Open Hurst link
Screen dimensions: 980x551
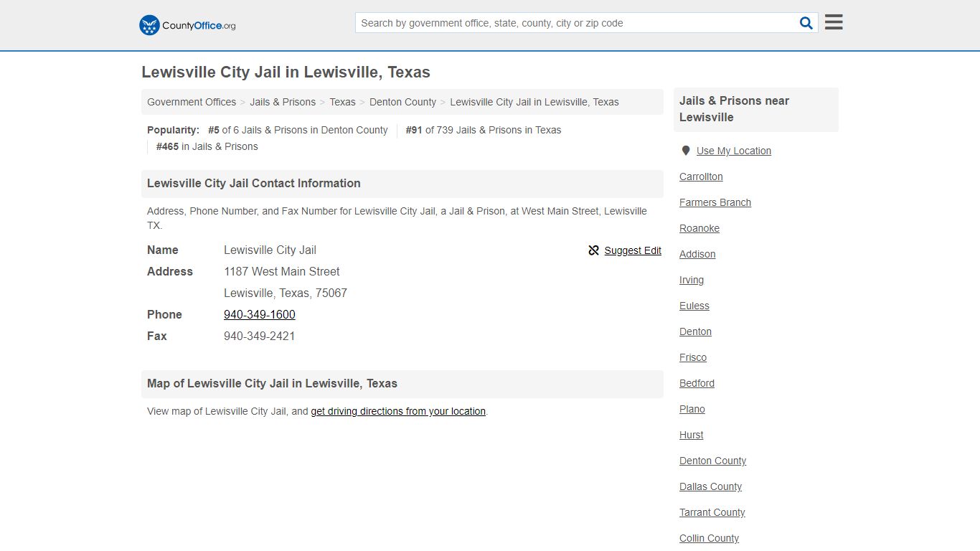point(692,435)
